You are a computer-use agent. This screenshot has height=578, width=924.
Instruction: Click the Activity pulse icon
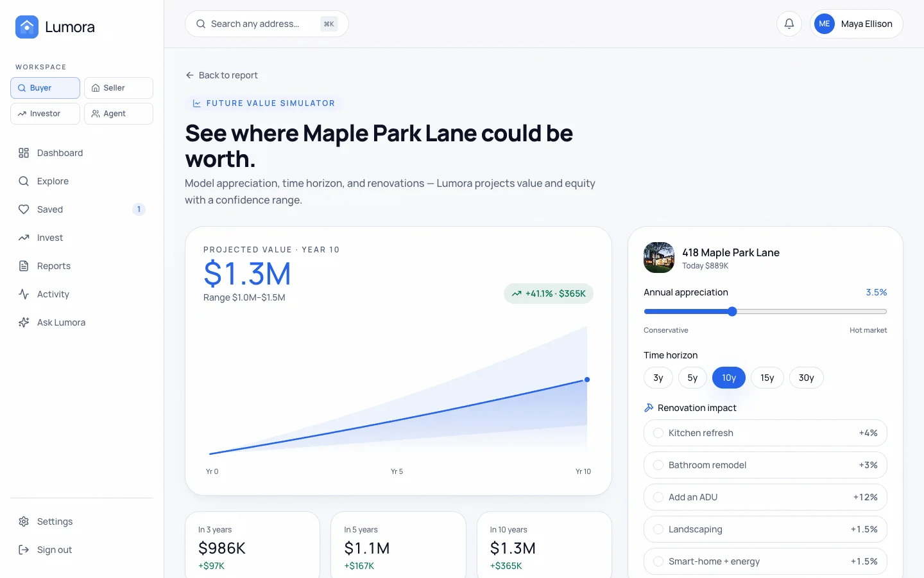(24, 294)
